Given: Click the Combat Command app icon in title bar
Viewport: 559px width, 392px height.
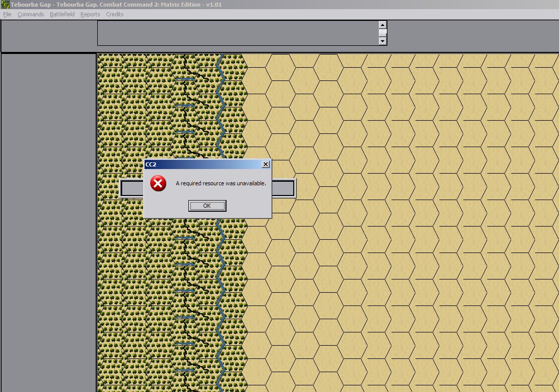Looking at the screenshot, I should coord(5,5).
